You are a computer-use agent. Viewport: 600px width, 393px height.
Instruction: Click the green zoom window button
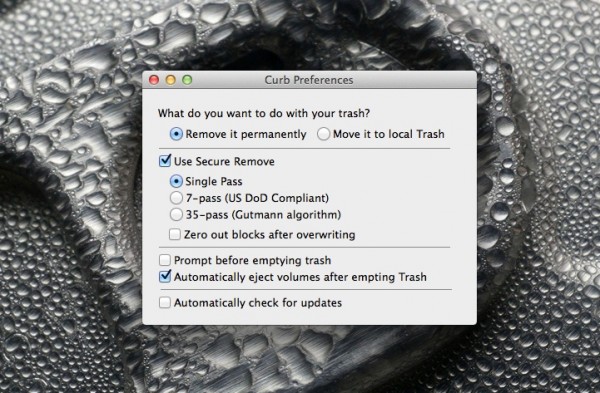[187, 80]
